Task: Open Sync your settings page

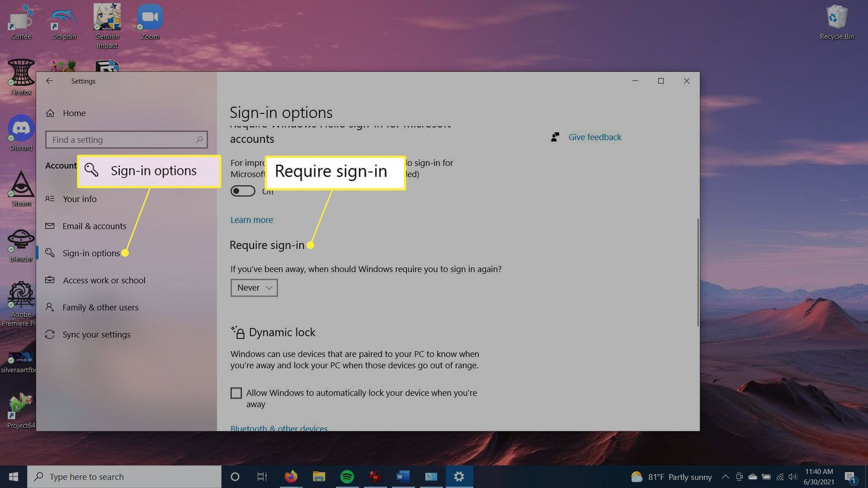Action: click(96, 335)
